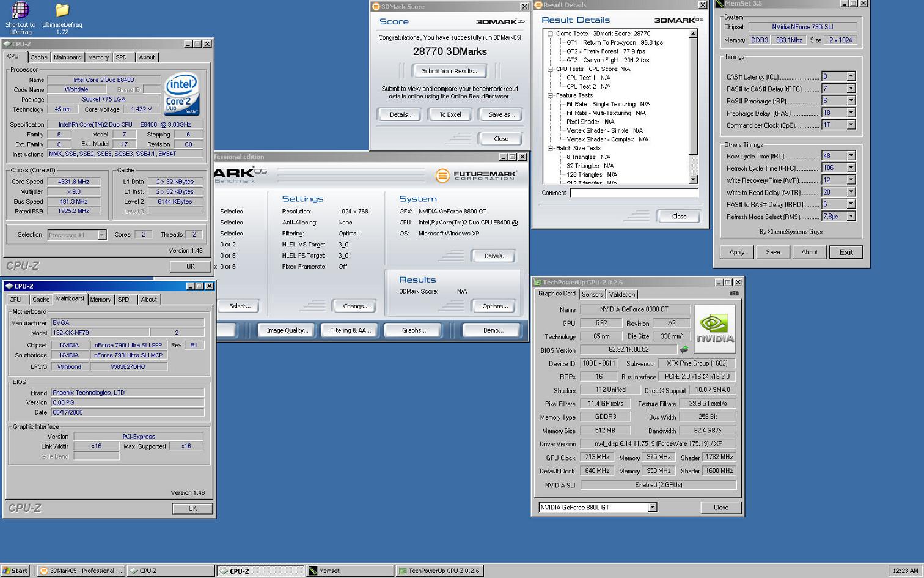The height and width of the screenshot is (578, 924).
Task: Click the Result Details vertical scrollbar
Action: point(693,107)
